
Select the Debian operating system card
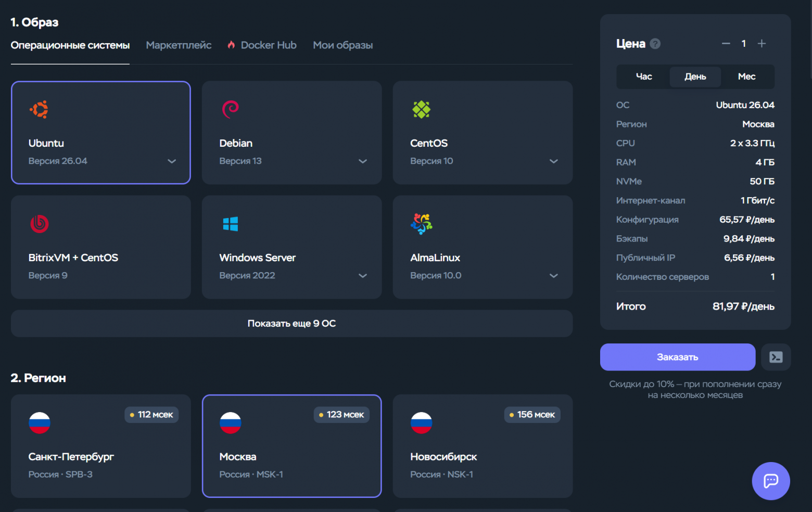point(292,132)
